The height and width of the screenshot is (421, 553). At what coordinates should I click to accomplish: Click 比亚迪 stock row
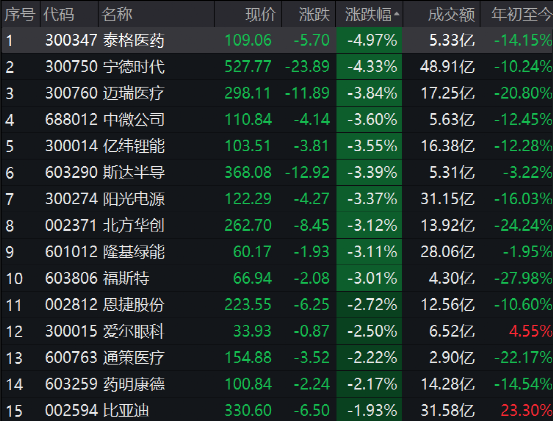(x=277, y=410)
